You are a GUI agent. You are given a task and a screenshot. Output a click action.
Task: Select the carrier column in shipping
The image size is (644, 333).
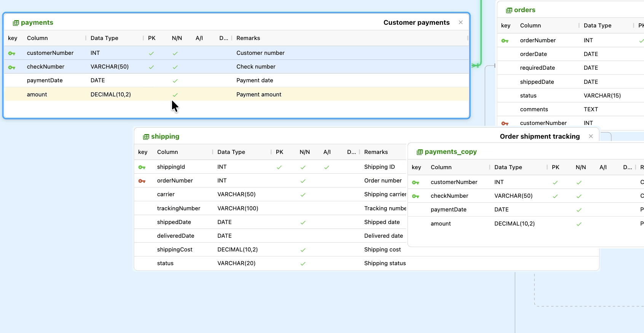click(166, 194)
